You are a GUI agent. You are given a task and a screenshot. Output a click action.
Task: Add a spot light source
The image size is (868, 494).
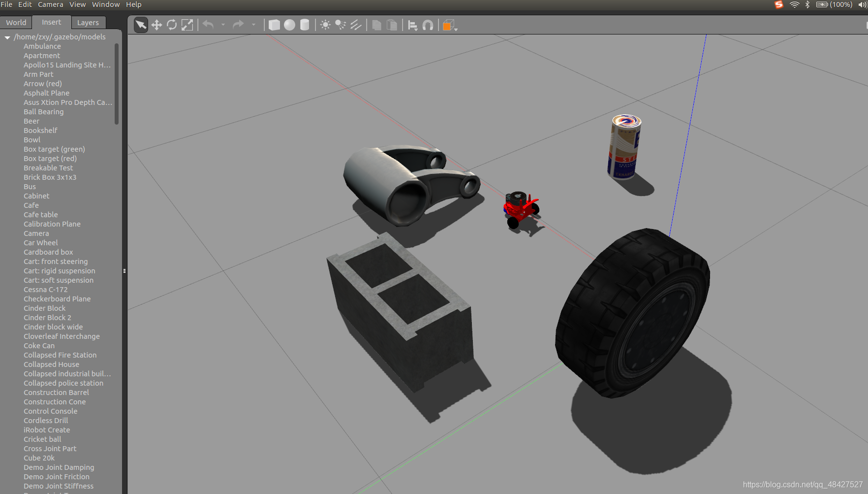341,25
